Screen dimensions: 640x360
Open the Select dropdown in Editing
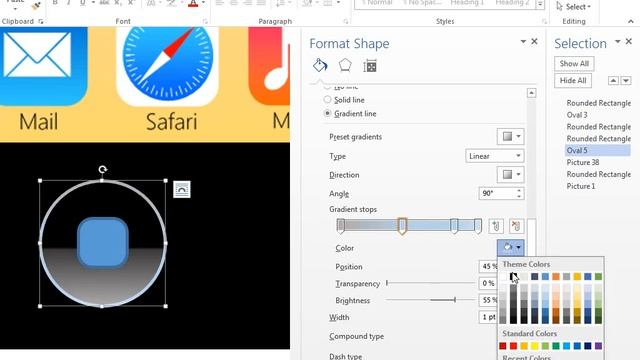click(x=573, y=7)
